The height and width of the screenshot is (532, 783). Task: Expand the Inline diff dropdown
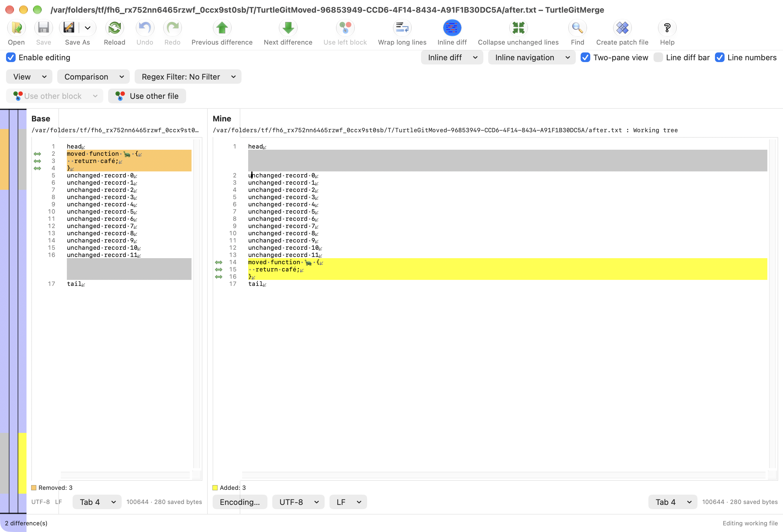coord(452,58)
